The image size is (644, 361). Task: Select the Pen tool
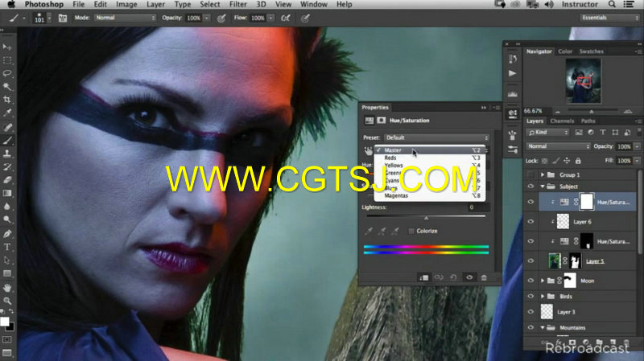click(x=7, y=234)
